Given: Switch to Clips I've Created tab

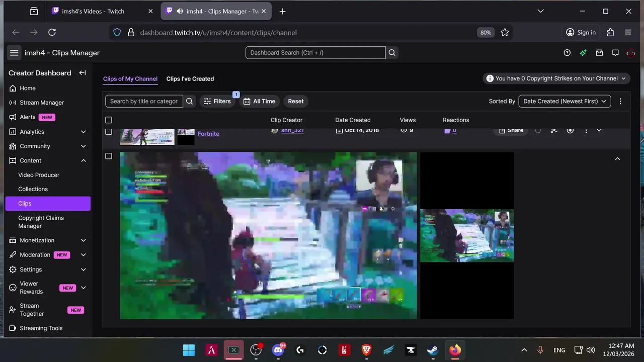Looking at the screenshot, I should (x=190, y=79).
